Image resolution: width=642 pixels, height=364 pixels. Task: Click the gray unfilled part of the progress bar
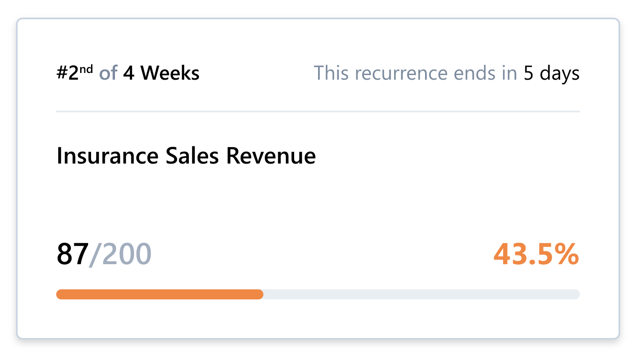pos(420,294)
